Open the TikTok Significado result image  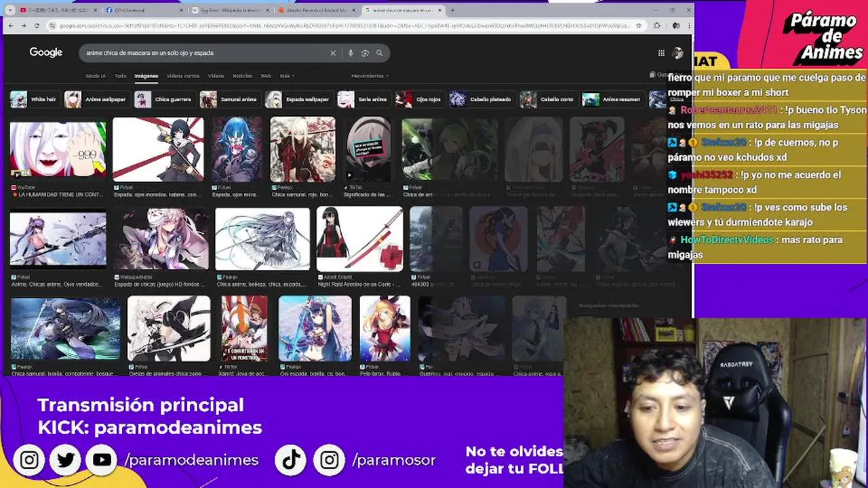pyautogui.click(x=368, y=149)
